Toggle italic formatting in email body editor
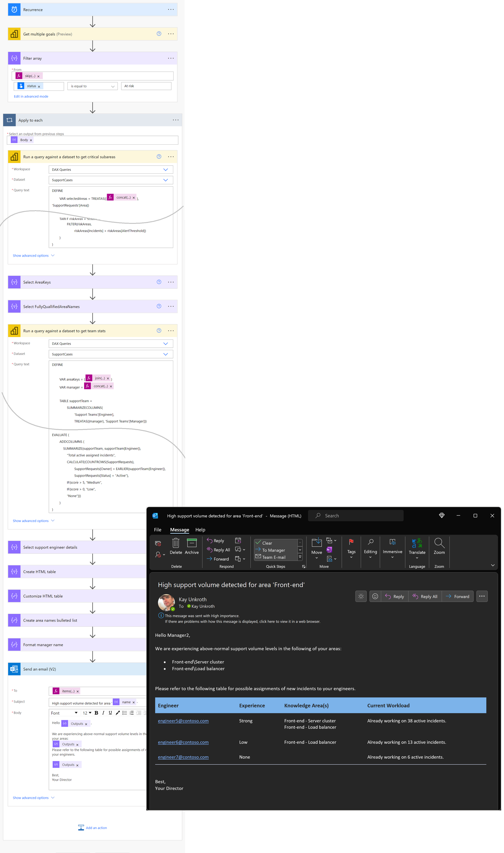The height and width of the screenshot is (853, 504). click(103, 713)
